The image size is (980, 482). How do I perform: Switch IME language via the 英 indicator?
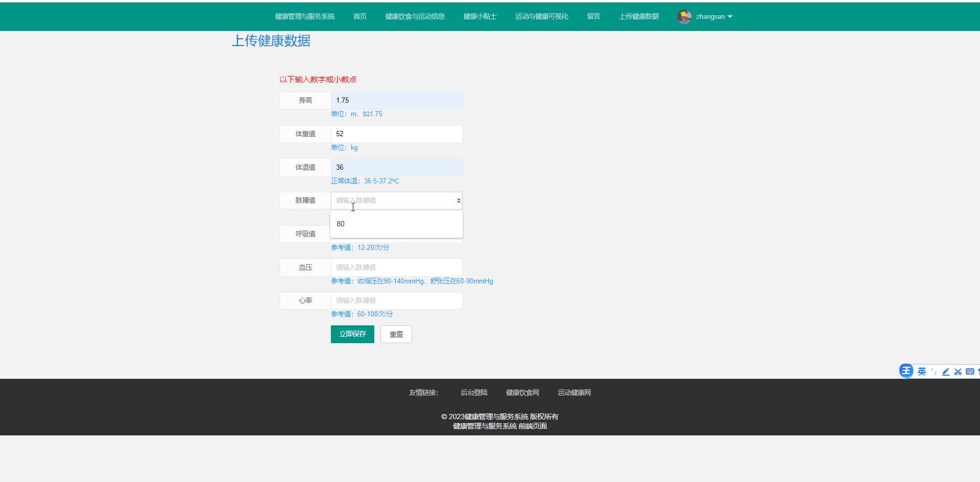tap(922, 371)
